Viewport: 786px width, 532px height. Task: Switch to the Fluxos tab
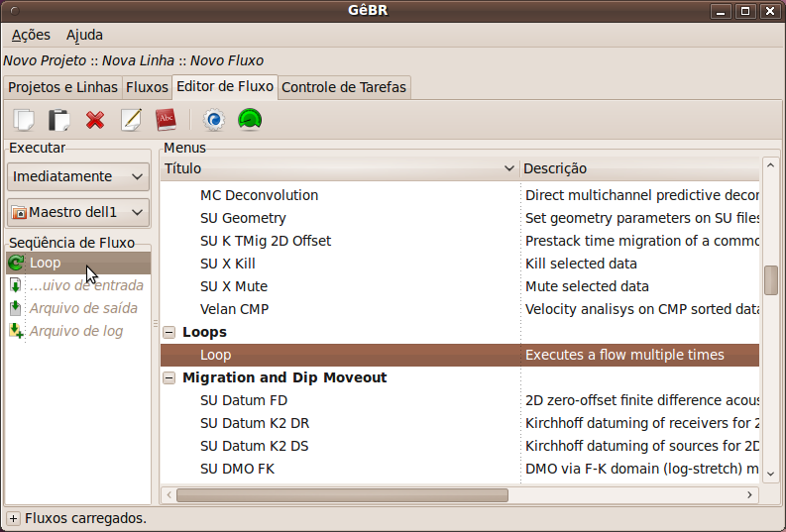[x=147, y=87]
